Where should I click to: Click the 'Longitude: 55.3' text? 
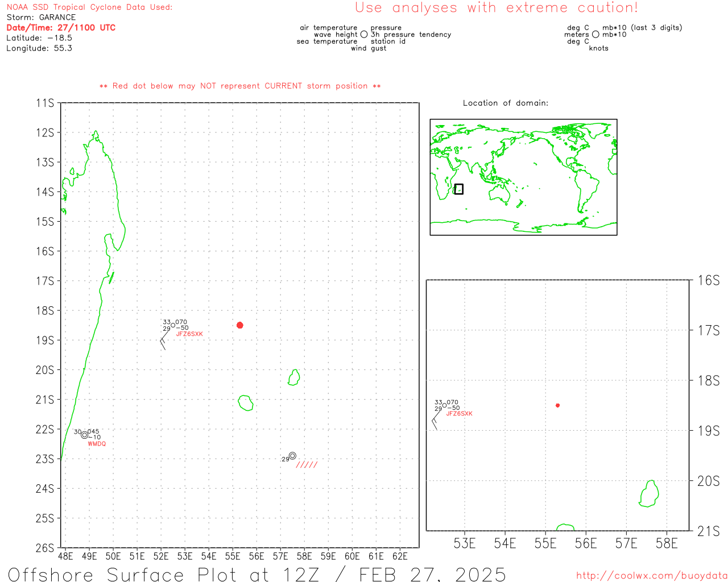(x=39, y=48)
